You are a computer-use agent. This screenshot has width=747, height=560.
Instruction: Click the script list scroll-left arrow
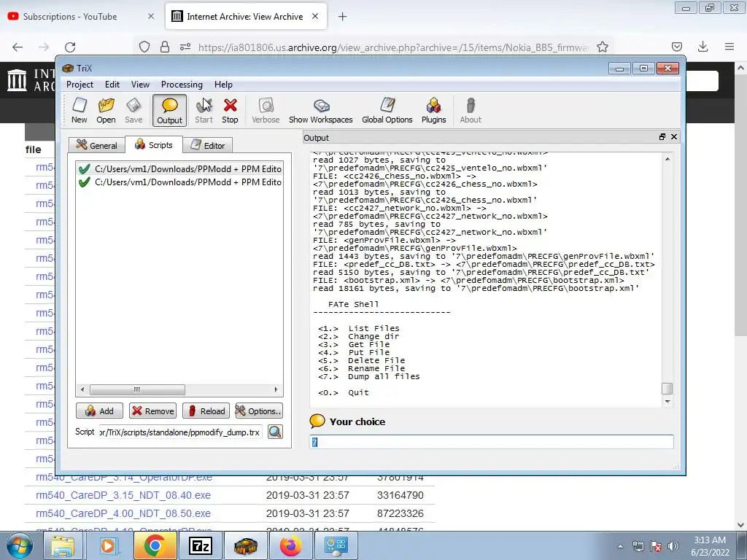pos(82,389)
